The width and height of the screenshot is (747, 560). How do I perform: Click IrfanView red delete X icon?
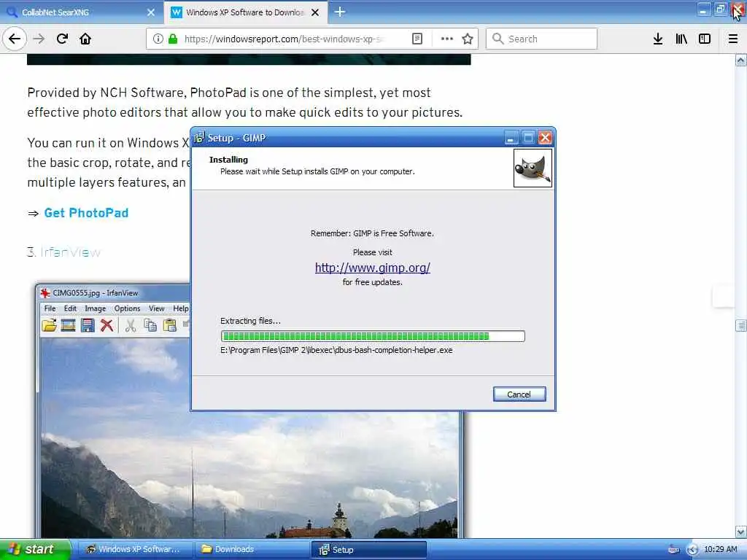tap(107, 325)
